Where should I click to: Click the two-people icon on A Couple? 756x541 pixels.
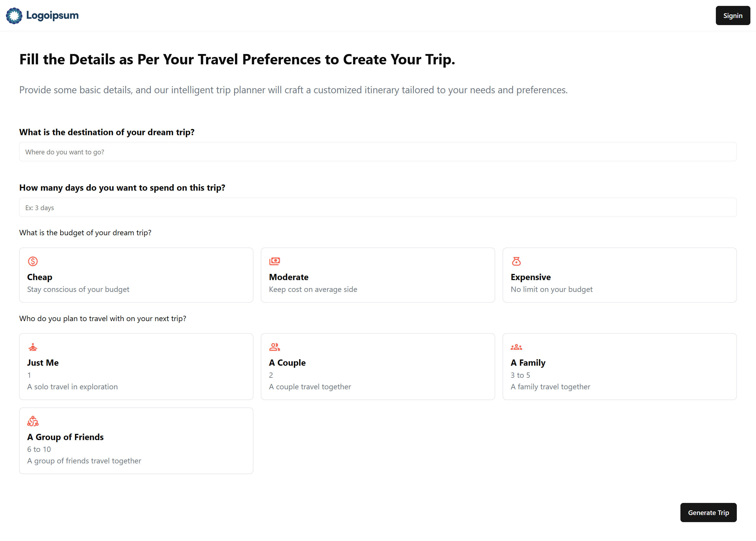(275, 347)
